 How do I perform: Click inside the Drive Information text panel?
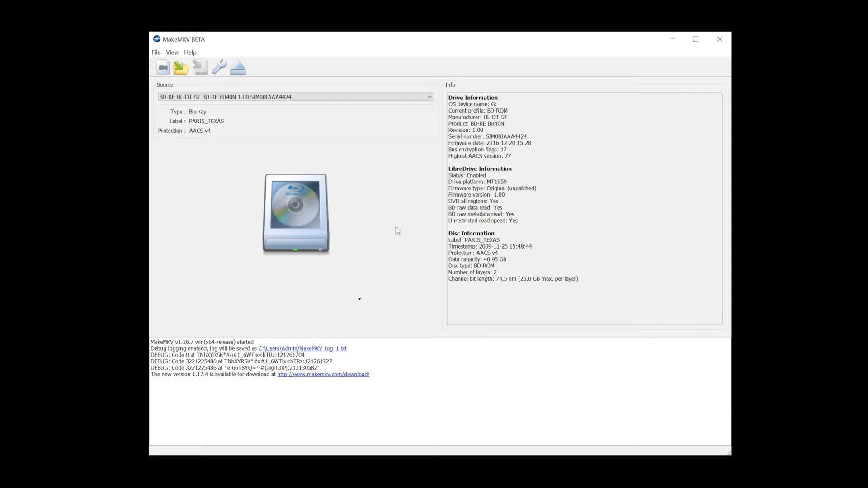pos(585,209)
